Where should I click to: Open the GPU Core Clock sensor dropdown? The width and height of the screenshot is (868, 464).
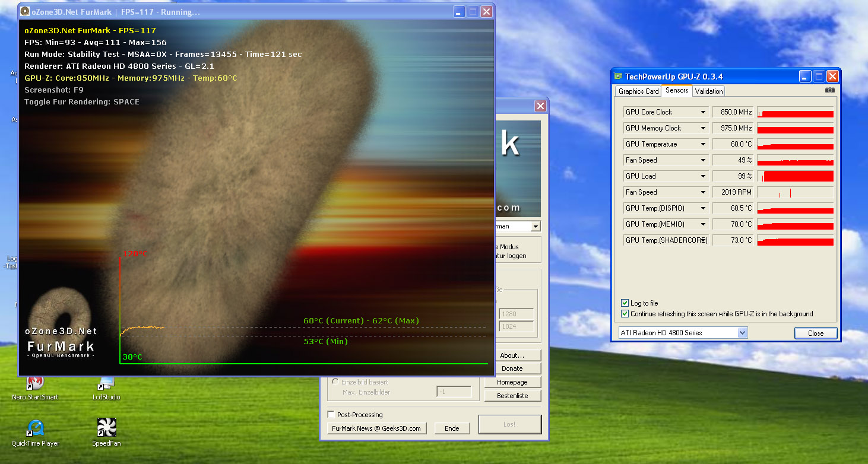(703, 112)
